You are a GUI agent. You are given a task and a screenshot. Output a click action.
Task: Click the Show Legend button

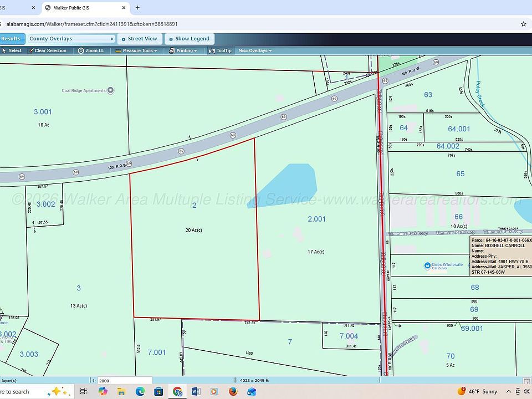(x=188, y=39)
